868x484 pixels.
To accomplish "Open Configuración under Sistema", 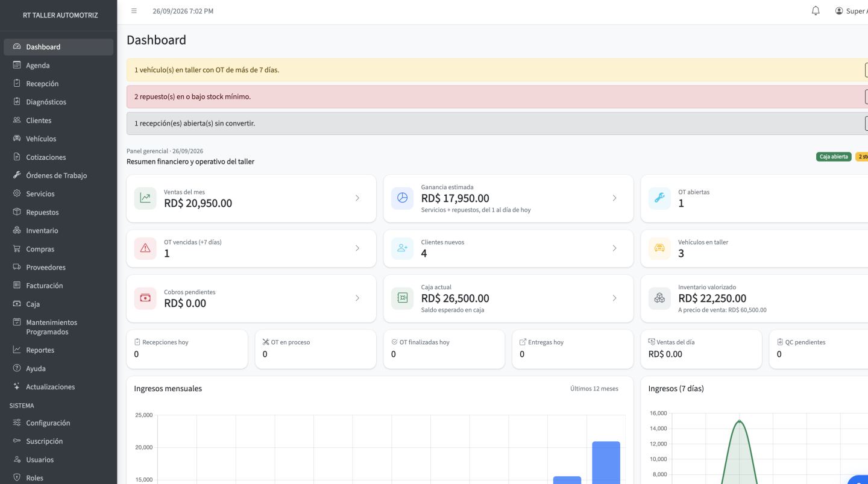I will 58,423.
